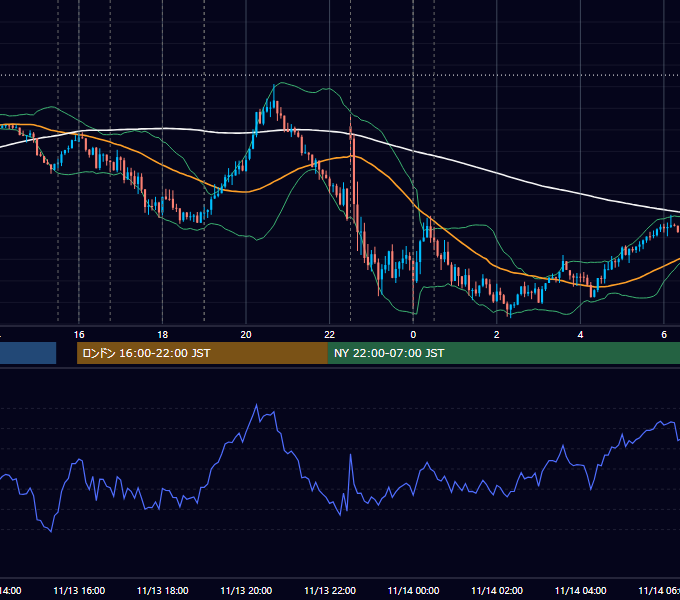Click the 11/13 18:00 time label
This screenshot has width=680, height=600.
pos(163,590)
